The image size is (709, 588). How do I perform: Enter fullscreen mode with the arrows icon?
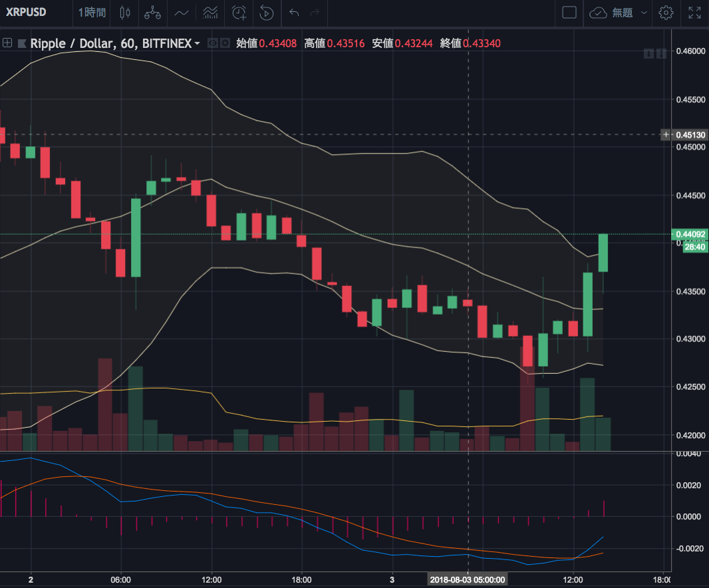point(694,13)
